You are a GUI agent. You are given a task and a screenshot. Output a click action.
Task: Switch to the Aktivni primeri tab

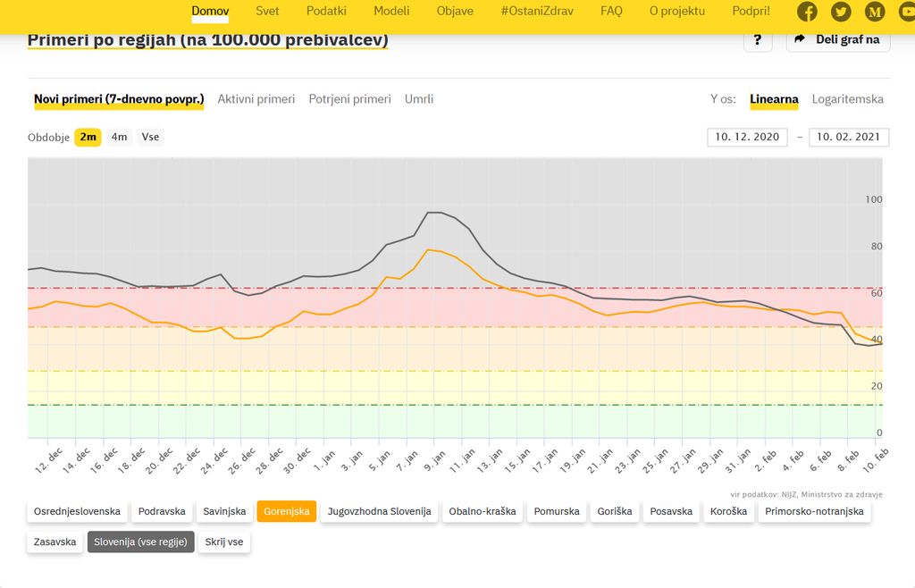pos(256,99)
